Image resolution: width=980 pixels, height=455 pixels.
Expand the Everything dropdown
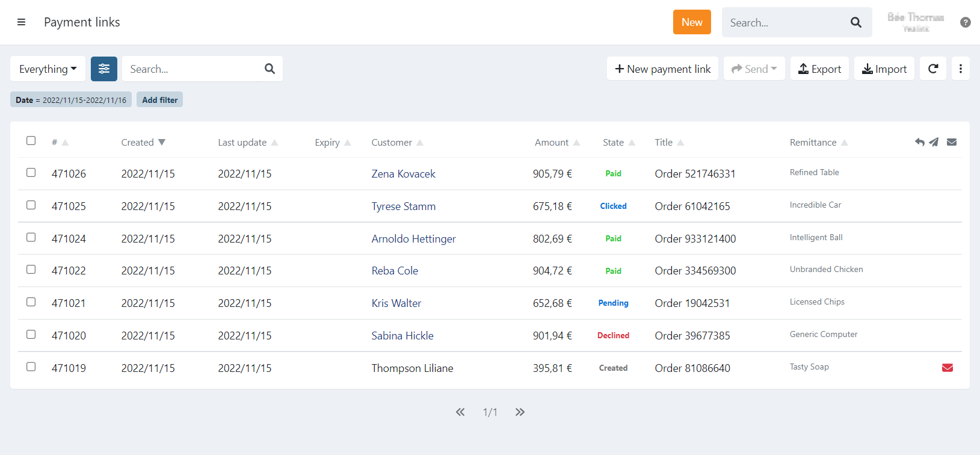click(x=48, y=69)
